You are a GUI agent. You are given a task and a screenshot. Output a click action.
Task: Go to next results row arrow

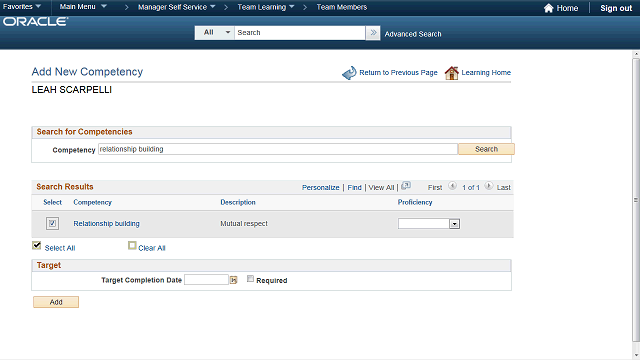coord(489,186)
